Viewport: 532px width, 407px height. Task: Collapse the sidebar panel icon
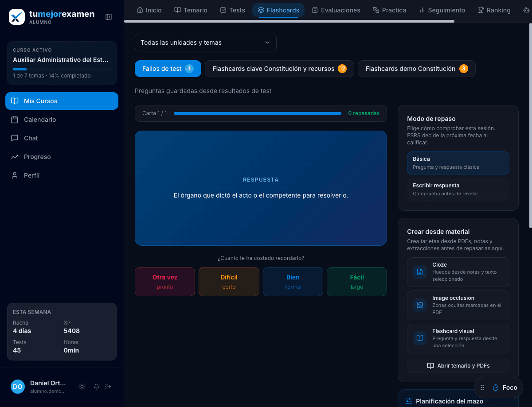pos(109,17)
